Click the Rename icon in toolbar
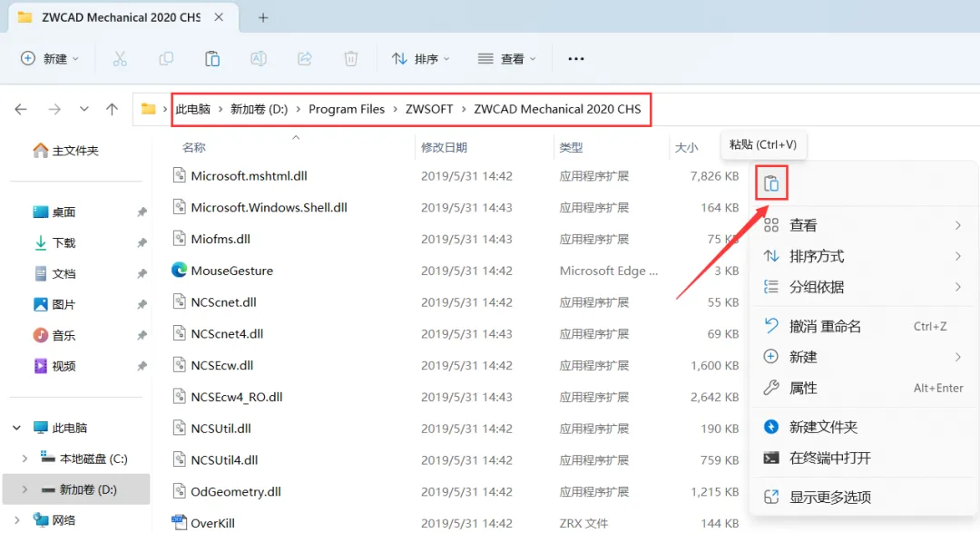Viewport: 980px width, 533px height. [x=258, y=59]
